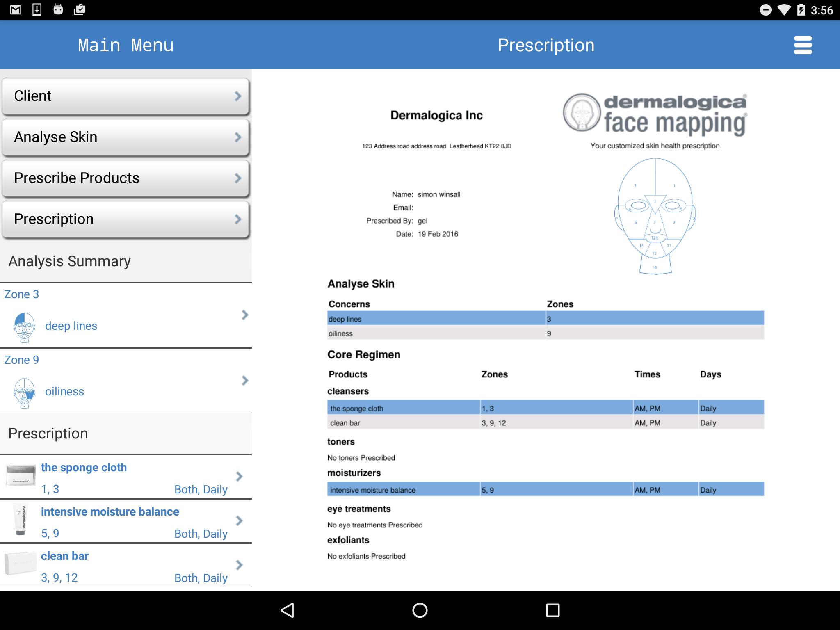Tap the Analysis Summary section header
840x630 pixels.
(x=69, y=261)
